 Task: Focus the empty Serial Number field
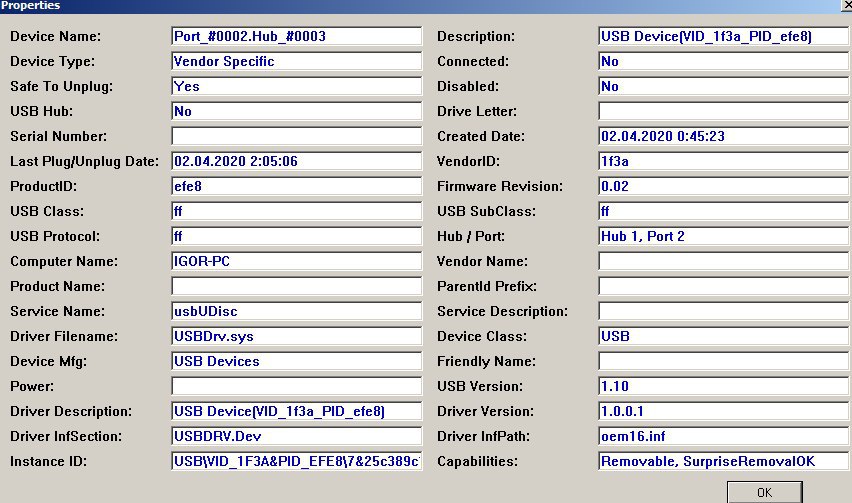click(x=297, y=136)
